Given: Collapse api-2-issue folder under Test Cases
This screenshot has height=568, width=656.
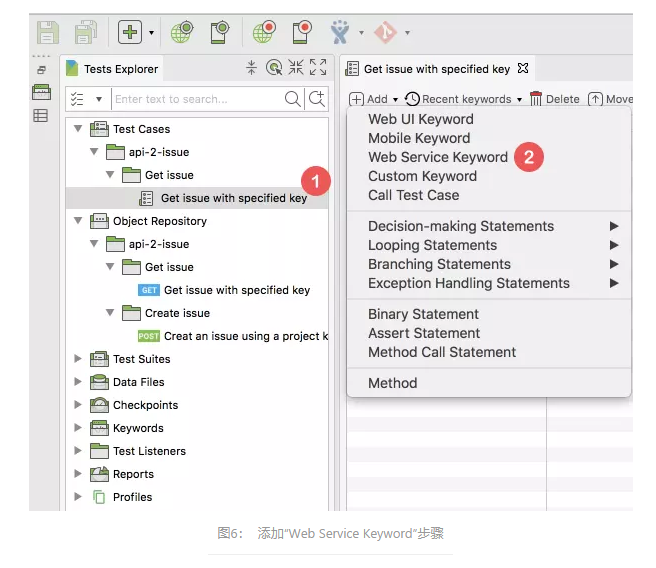Looking at the screenshot, I should (x=94, y=151).
